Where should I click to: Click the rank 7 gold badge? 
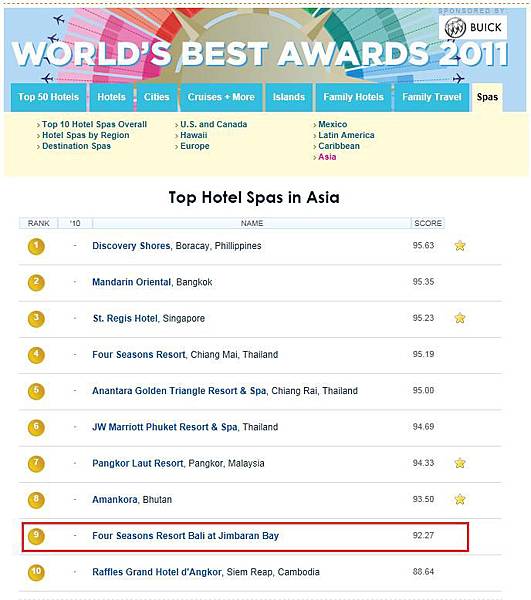click(36, 464)
